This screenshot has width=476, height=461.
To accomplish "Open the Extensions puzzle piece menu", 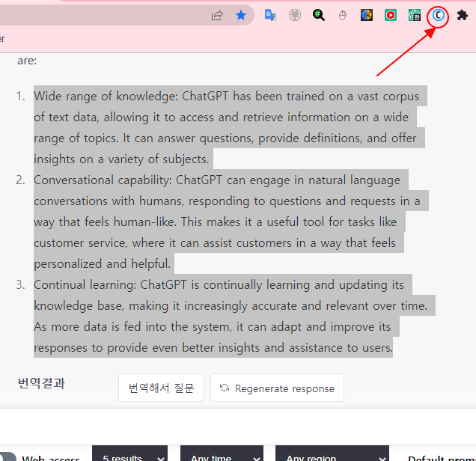I will [462, 15].
